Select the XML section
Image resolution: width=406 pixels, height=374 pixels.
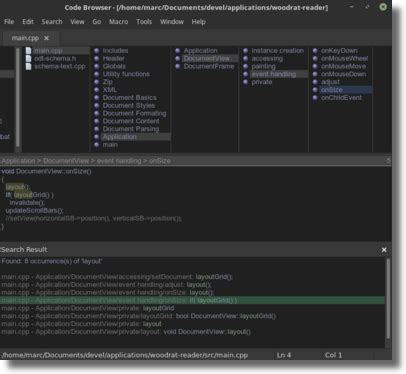[110, 90]
